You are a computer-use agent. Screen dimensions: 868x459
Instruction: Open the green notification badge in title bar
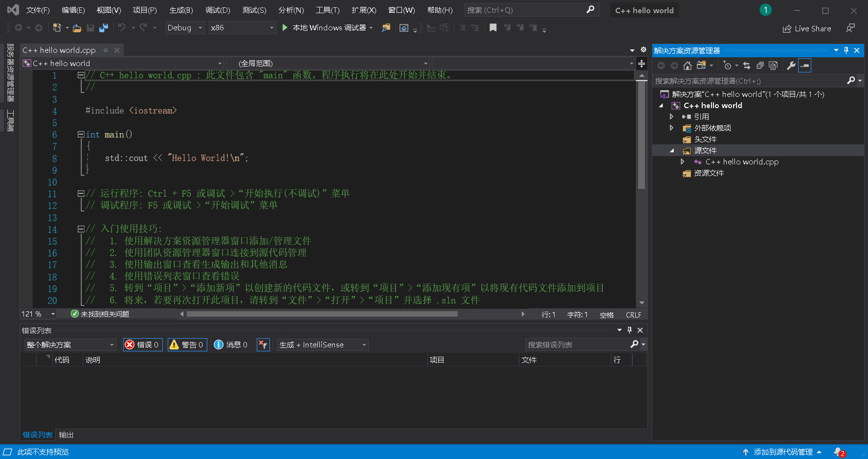[765, 10]
